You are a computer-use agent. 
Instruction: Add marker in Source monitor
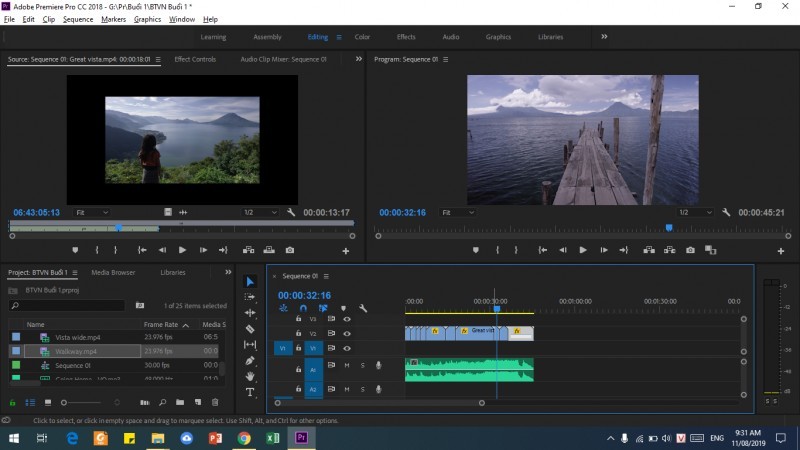click(75, 250)
